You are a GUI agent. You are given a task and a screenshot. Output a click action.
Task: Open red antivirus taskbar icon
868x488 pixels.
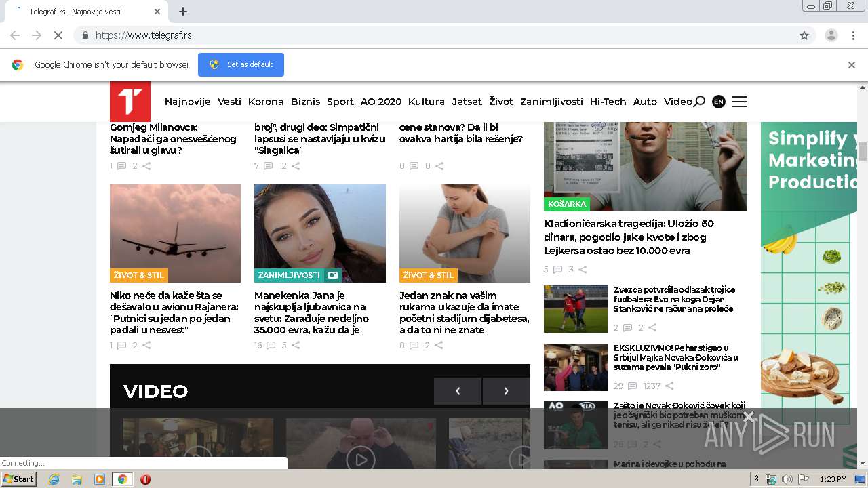click(x=145, y=479)
